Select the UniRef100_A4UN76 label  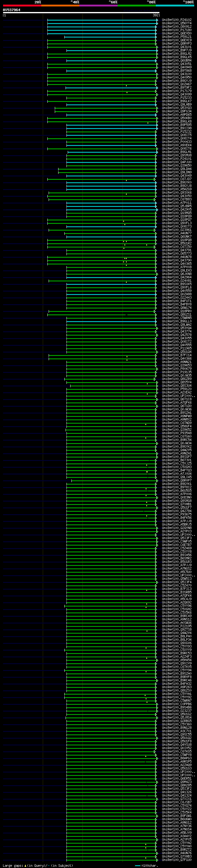click(176, 853)
